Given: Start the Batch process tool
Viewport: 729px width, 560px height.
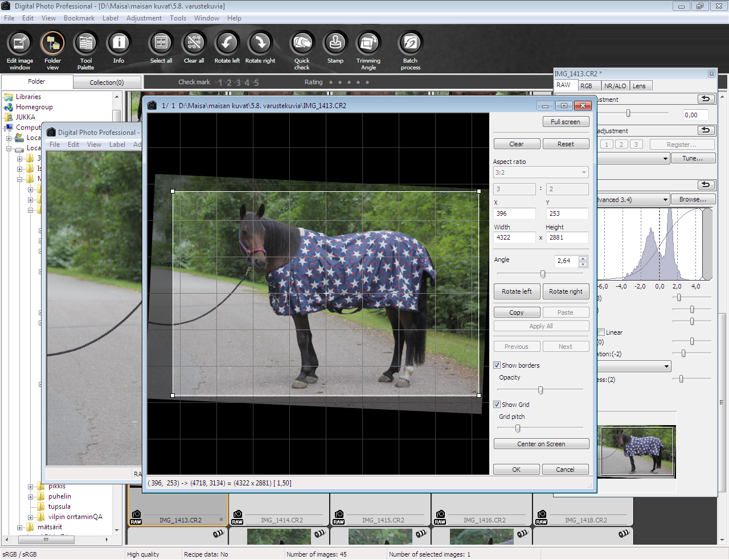Looking at the screenshot, I should 410,43.
